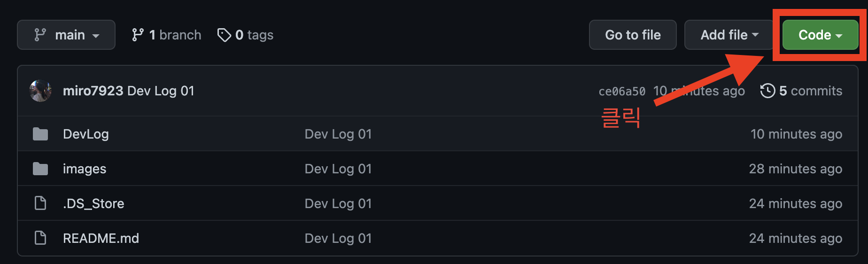Open Dev Log 01 commit message for images
The image size is (868, 264).
click(338, 169)
